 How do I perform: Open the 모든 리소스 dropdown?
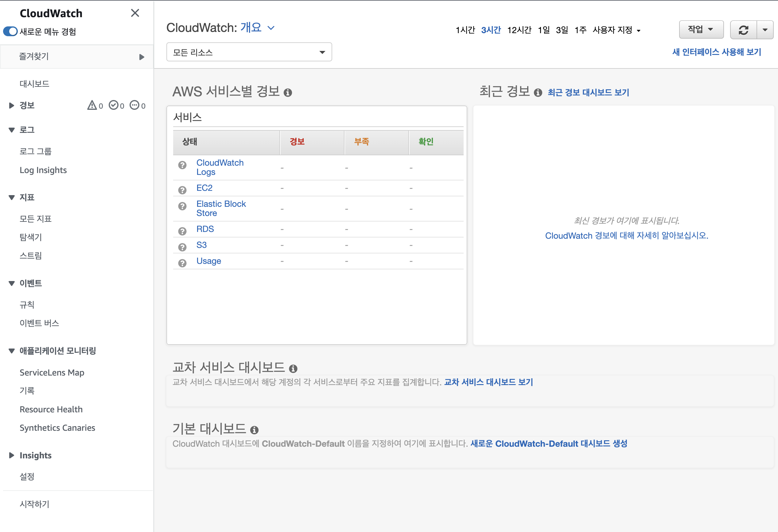249,52
